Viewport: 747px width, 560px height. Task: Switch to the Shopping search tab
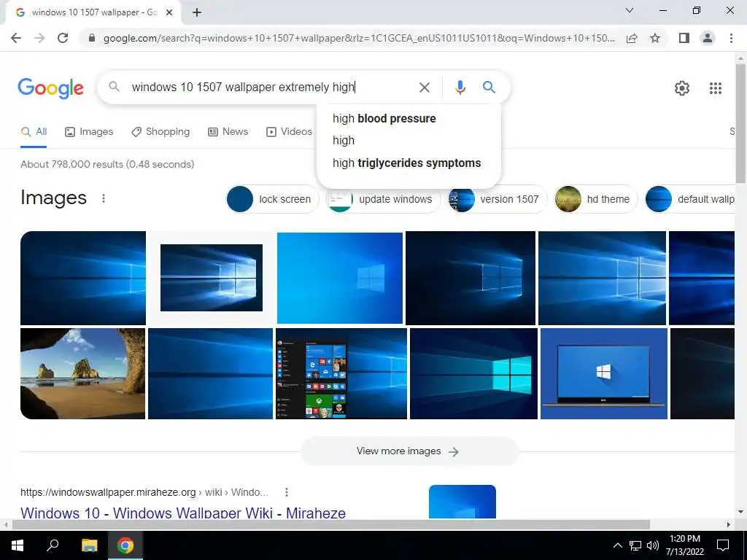pos(160,132)
